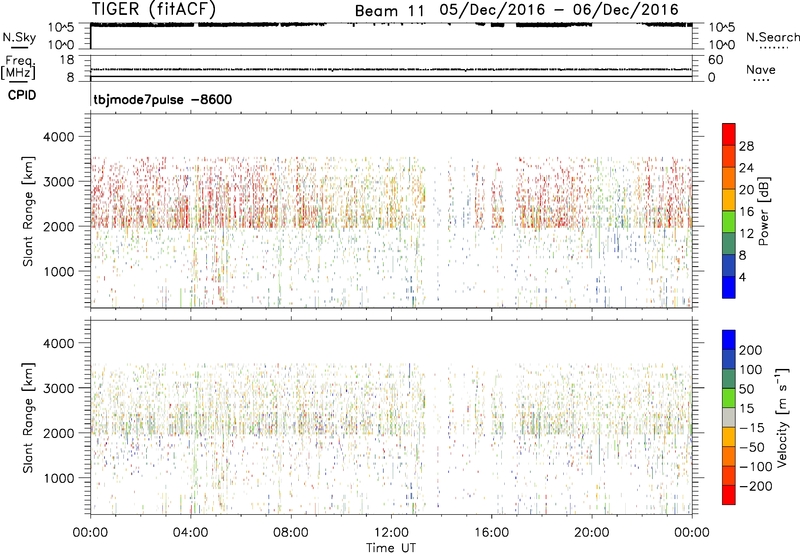
Task: Click the Power [dB] axis title
Action: pyautogui.click(x=764, y=211)
